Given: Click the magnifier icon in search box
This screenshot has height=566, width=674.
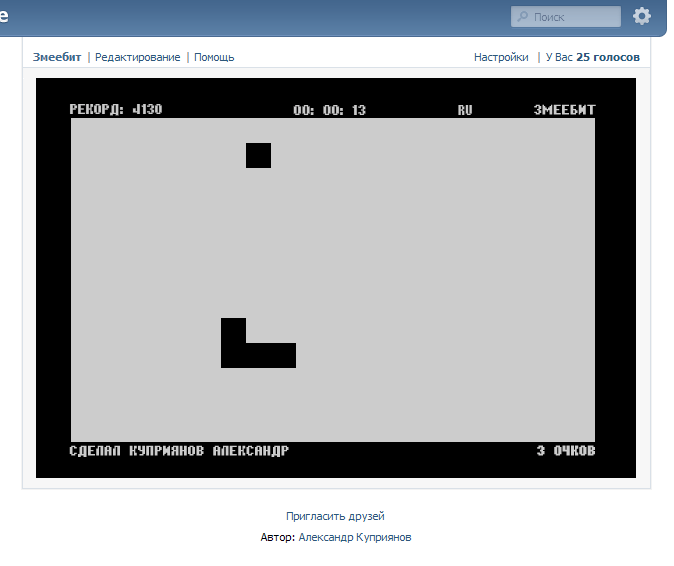Looking at the screenshot, I should click(523, 17).
